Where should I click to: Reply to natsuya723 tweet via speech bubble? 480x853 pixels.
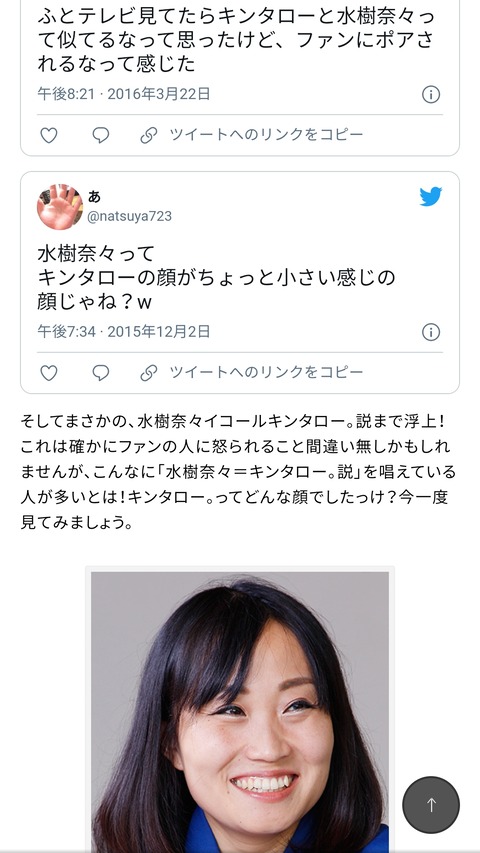click(x=101, y=373)
